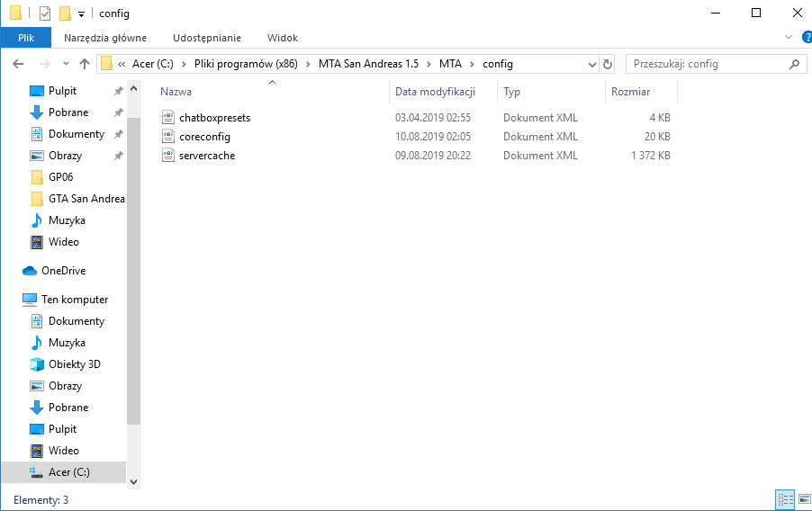Click the Back navigation arrow
This screenshot has height=511, width=812.
[18, 64]
